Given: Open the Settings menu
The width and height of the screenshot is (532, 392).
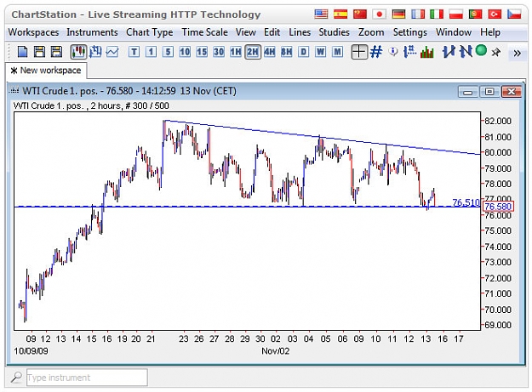Looking at the screenshot, I should (410, 32).
